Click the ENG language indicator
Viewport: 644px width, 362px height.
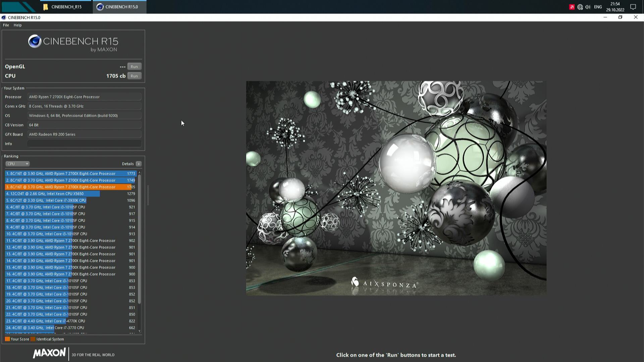pyautogui.click(x=598, y=7)
